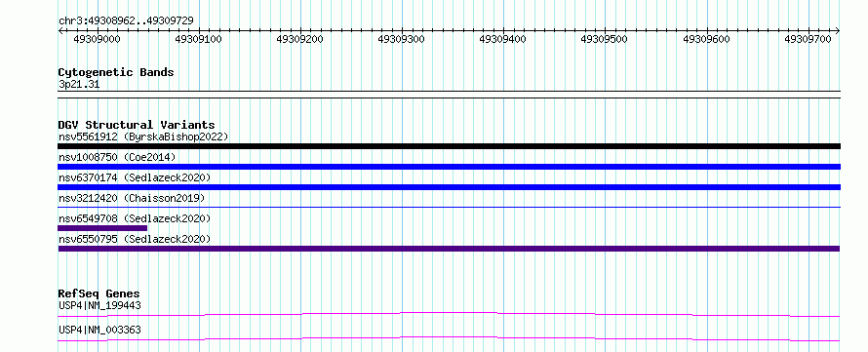Click ruler position 49309700
Screen dimensions: 868x352
coord(809,39)
